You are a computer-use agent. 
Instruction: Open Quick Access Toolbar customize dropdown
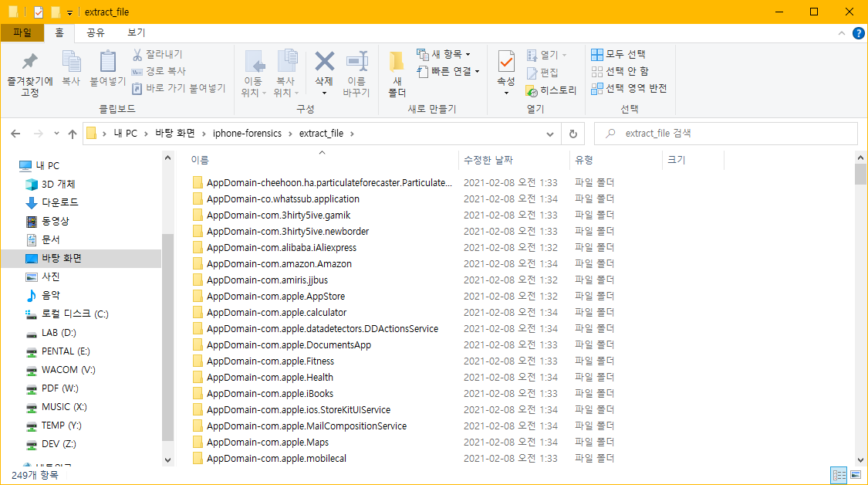coord(69,12)
